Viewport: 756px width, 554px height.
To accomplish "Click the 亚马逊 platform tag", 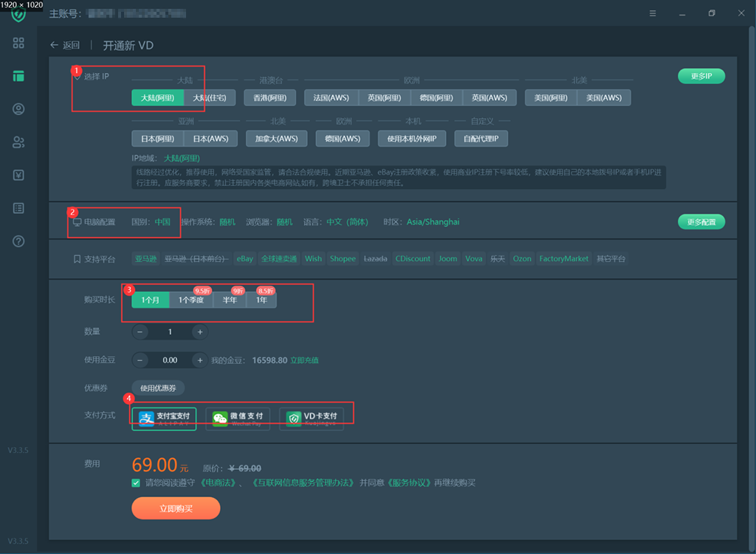I will (145, 259).
